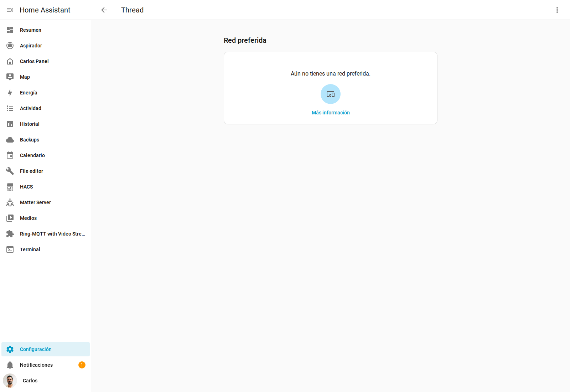Open the Carlos user name

[x=30, y=381]
